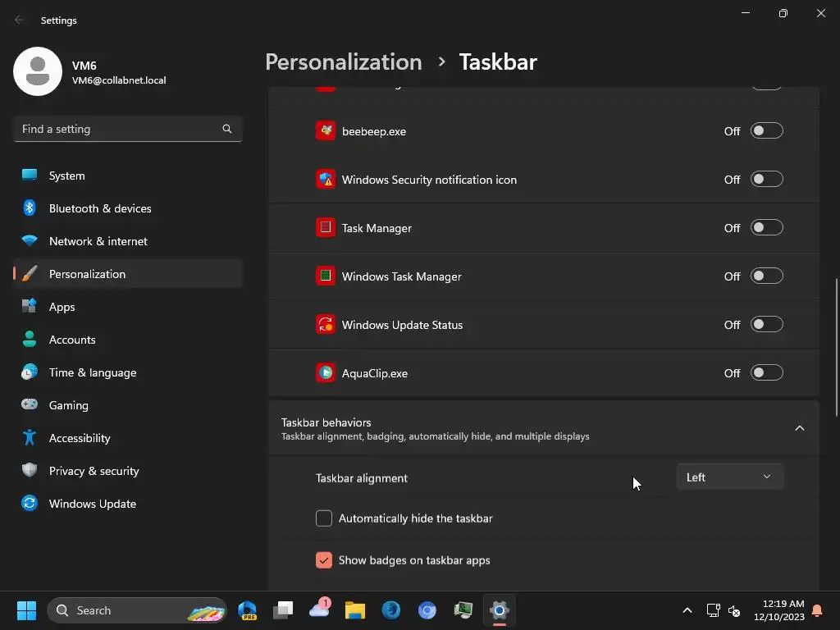
Task: Turn on Windows Update Status toggle
Action: [767, 324]
